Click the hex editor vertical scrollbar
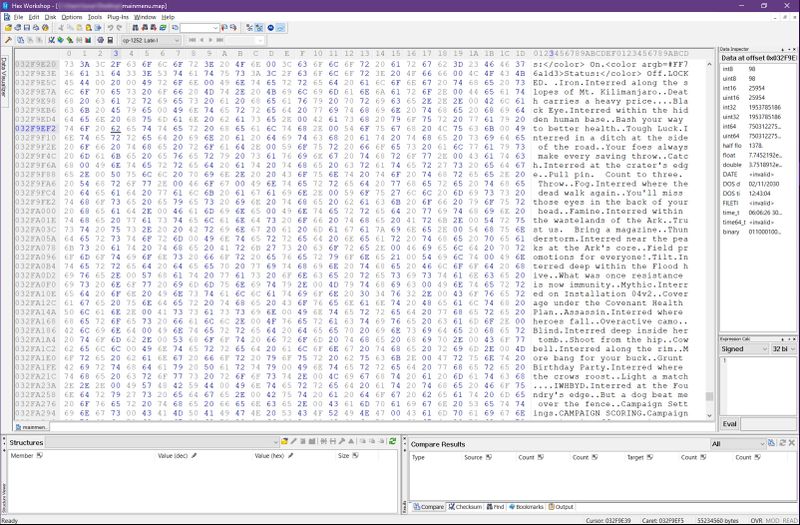 pos(710,230)
